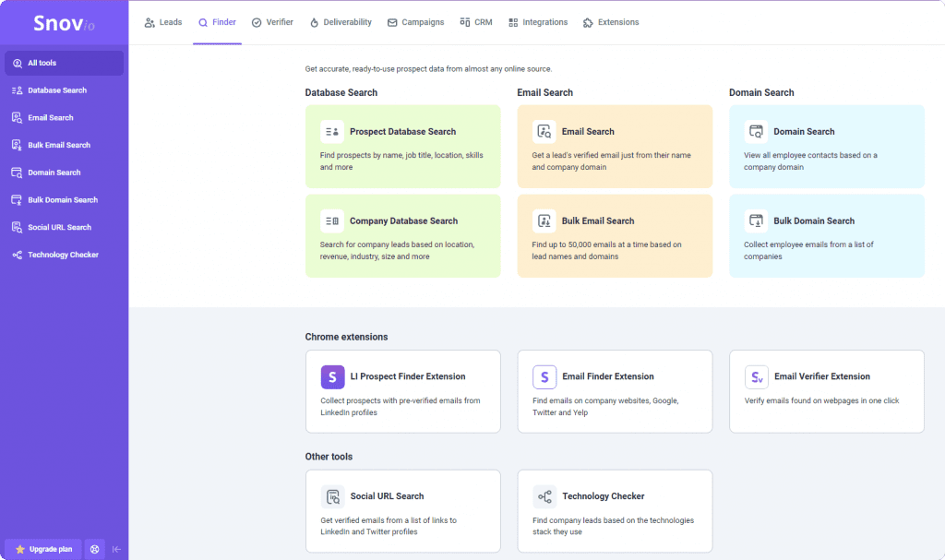
Task: Open Integrations from the top navigation
Action: click(538, 22)
